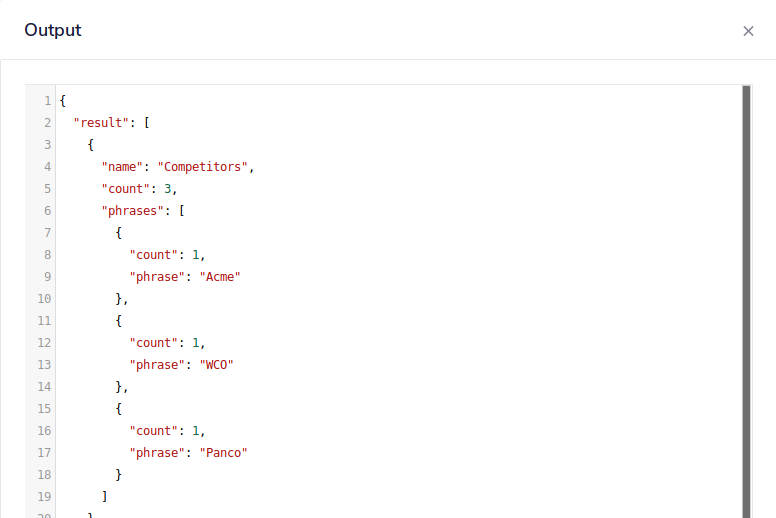This screenshot has height=518, width=776.
Task: Place cursor on count value 3
Action: (x=168, y=189)
